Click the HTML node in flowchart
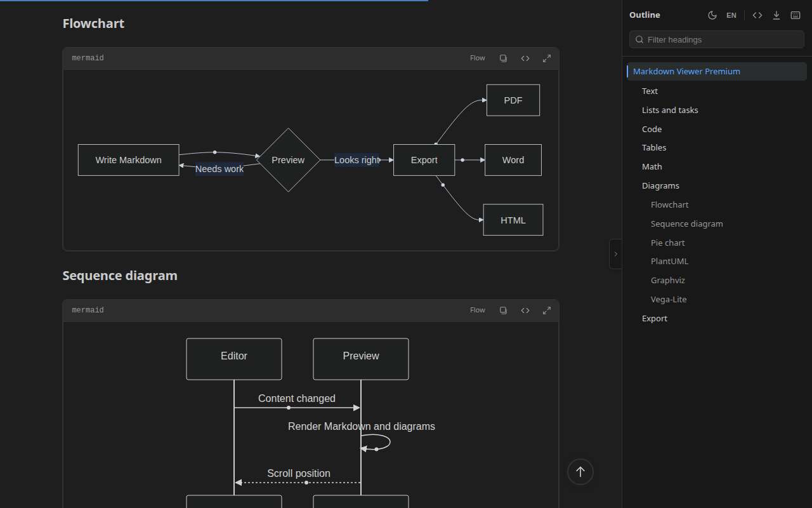 tap(513, 220)
